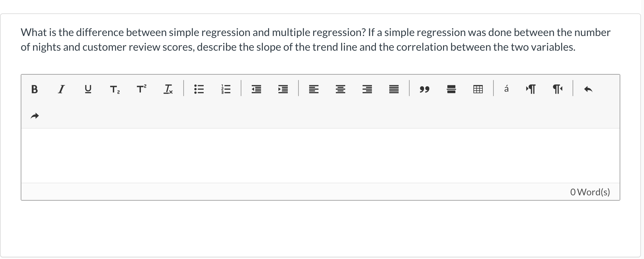644x259 pixels.
Task: Toggle center alignment
Action: 340,89
